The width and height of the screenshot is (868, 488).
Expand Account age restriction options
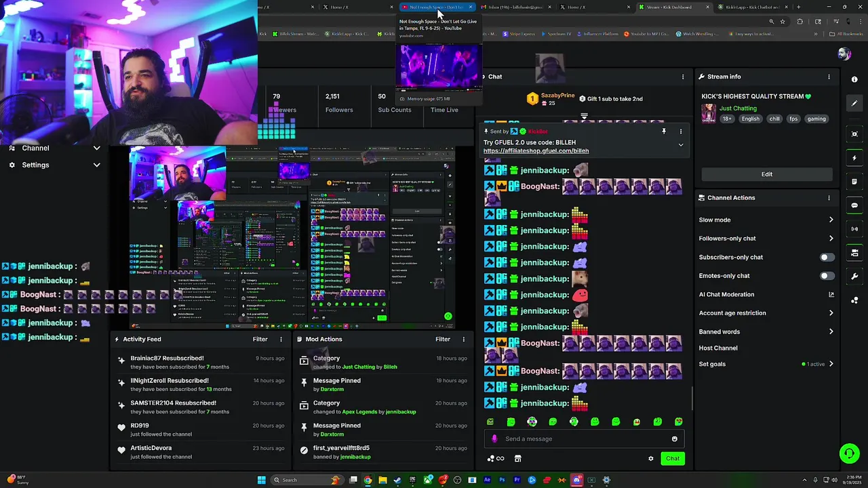coord(831,313)
